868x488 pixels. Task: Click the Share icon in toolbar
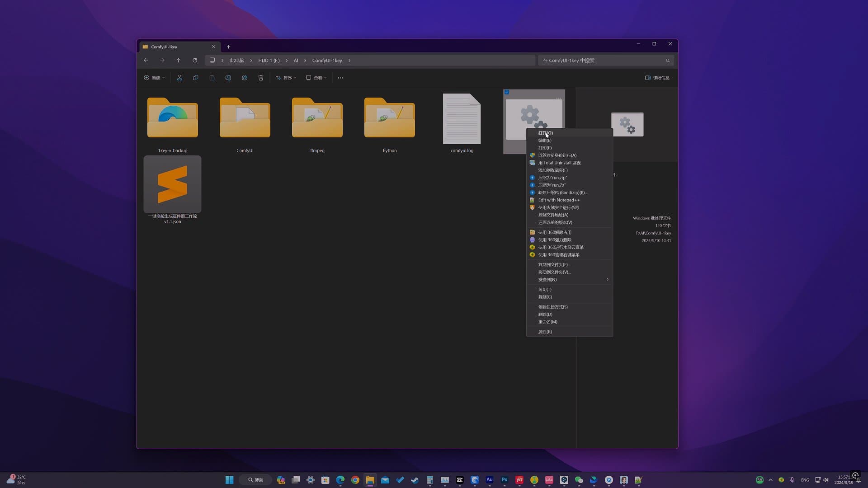(x=245, y=78)
